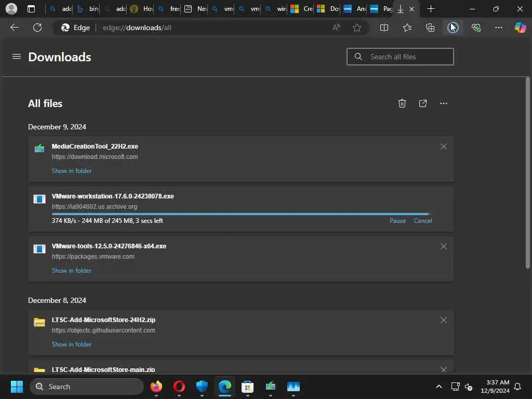Click the Read aloud icon

tap(336, 28)
